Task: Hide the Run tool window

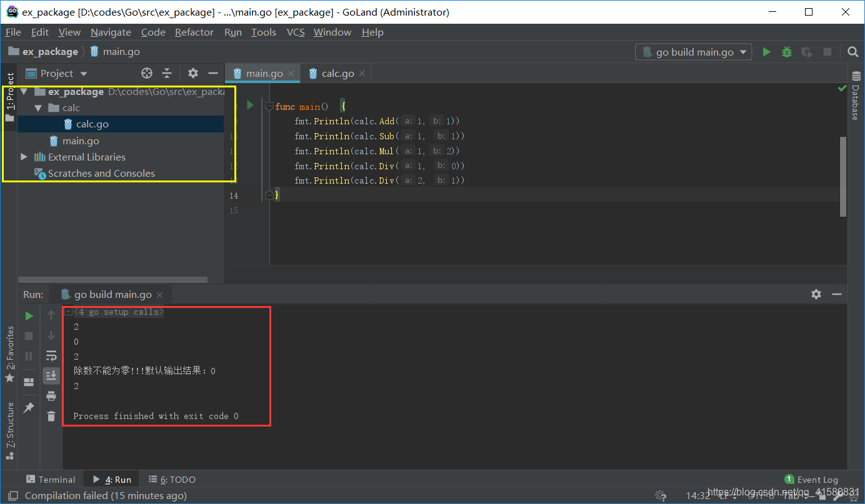Action: 837,294
